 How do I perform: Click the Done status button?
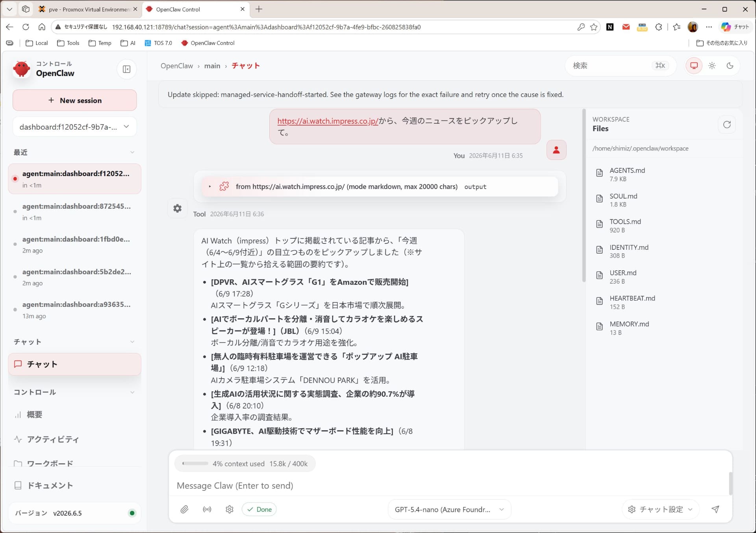tap(259, 509)
